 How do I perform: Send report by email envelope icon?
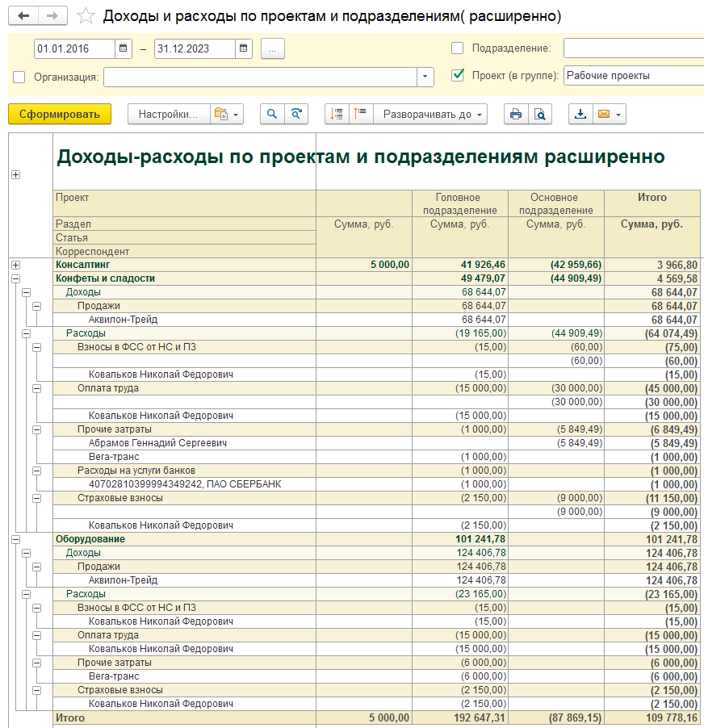pyautogui.click(x=604, y=114)
